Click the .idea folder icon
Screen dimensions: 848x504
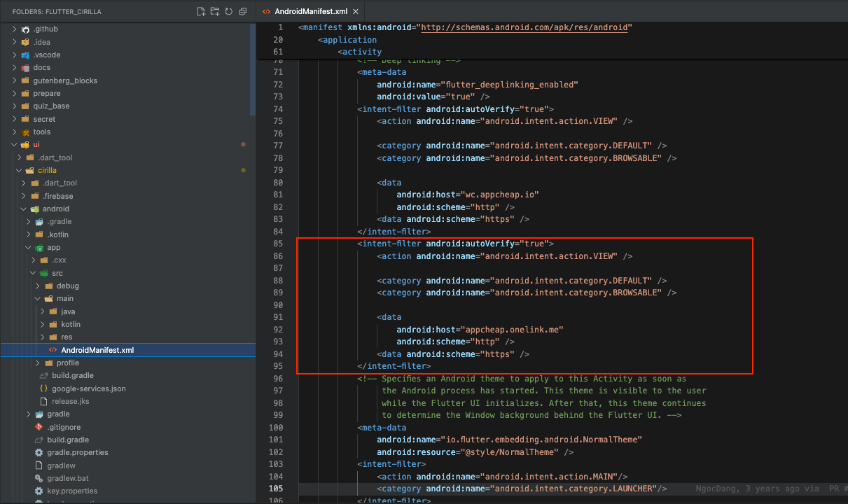26,42
